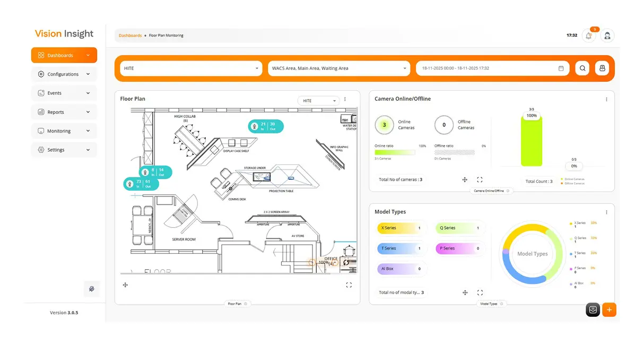Click the Camera Online/Offline label tab below the card
Viewport: 644px width, 346px height.
pos(491,191)
